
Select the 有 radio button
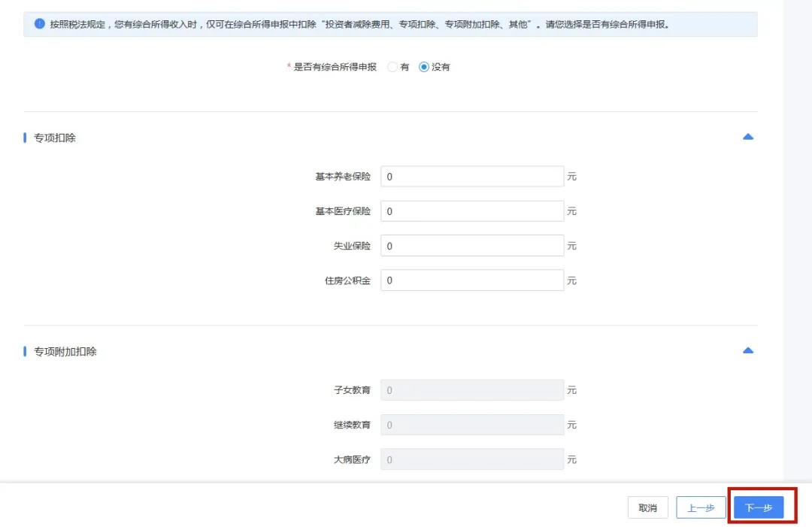coord(392,67)
